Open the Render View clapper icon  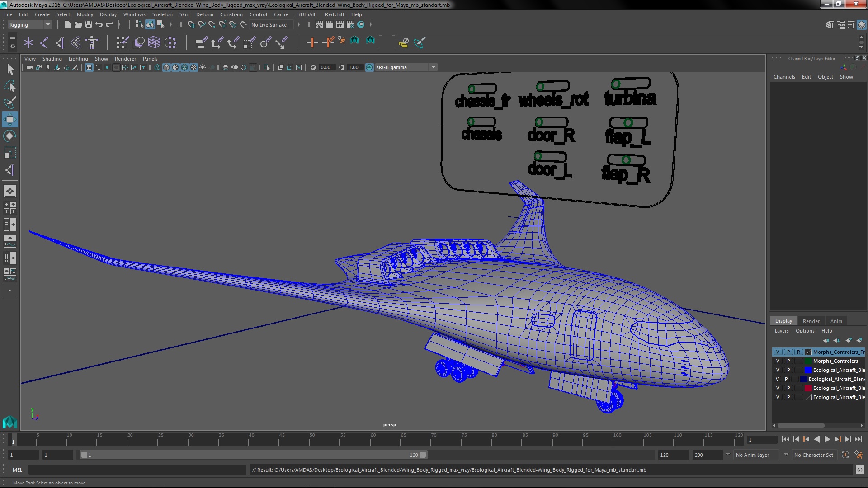pyautogui.click(x=319, y=24)
